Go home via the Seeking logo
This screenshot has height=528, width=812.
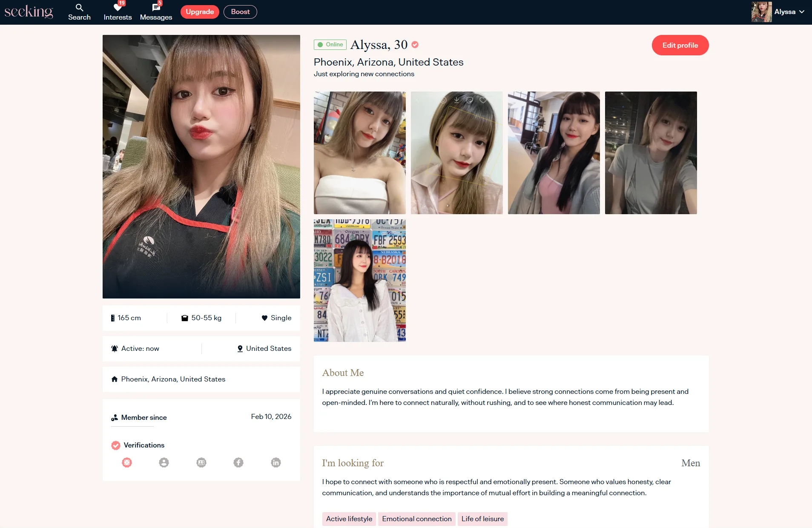[x=29, y=12]
